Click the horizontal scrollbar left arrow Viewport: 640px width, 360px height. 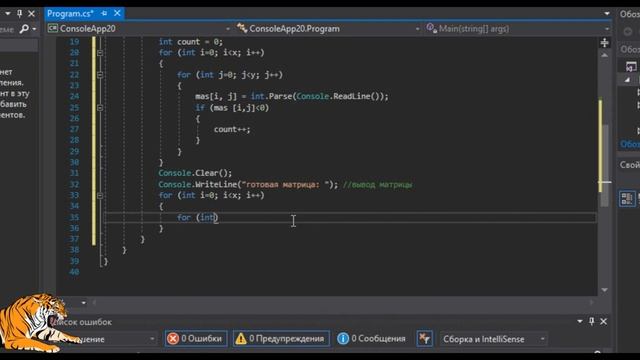click(x=94, y=302)
